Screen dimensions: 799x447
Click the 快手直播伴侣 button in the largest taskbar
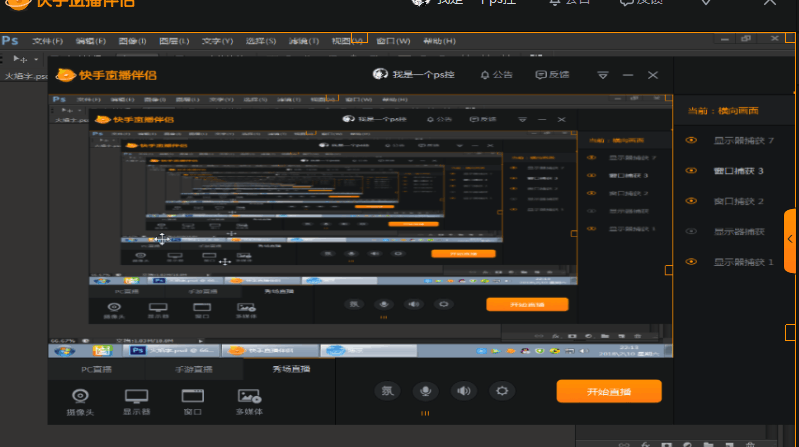(x=270, y=351)
